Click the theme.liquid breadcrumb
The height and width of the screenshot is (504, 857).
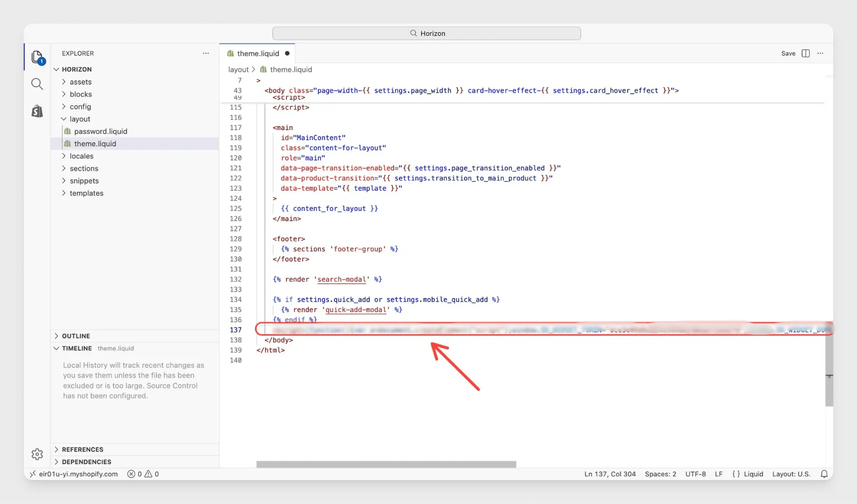click(x=291, y=70)
